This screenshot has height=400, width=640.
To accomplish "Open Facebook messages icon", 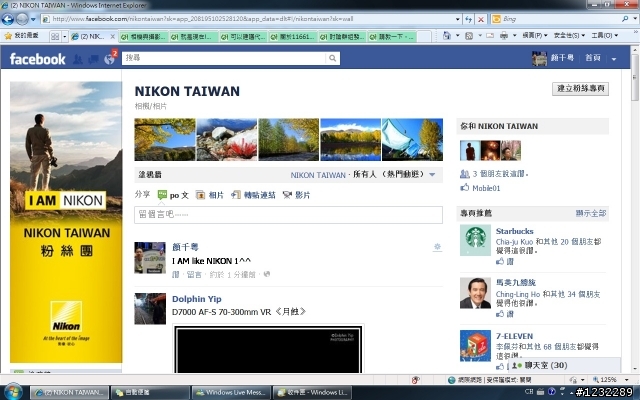I will [93, 60].
